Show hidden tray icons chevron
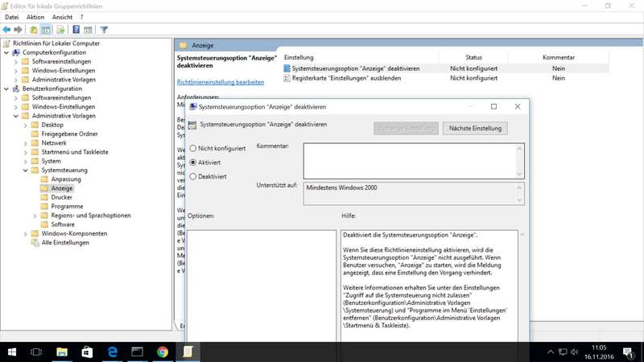Screen dimensions: 644x362 pos(551,352)
